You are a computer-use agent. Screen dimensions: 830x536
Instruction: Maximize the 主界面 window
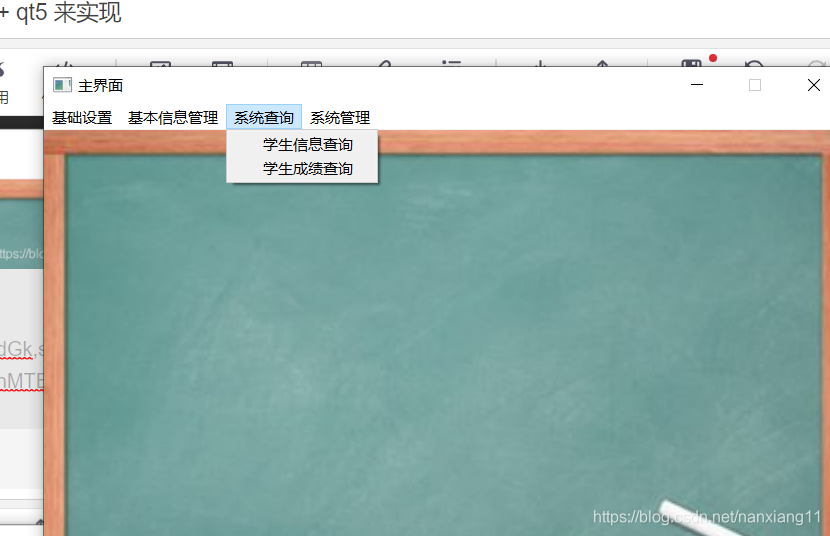pyautogui.click(x=755, y=85)
